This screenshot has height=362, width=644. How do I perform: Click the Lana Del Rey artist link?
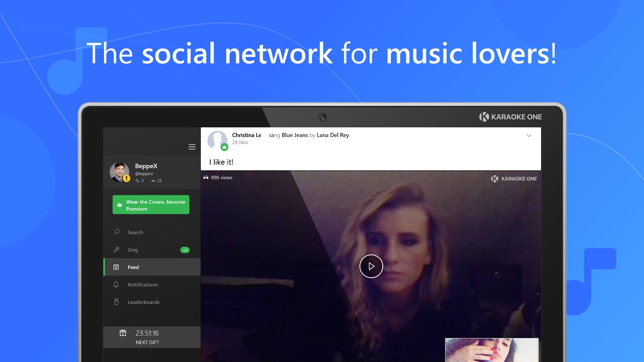[333, 135]
